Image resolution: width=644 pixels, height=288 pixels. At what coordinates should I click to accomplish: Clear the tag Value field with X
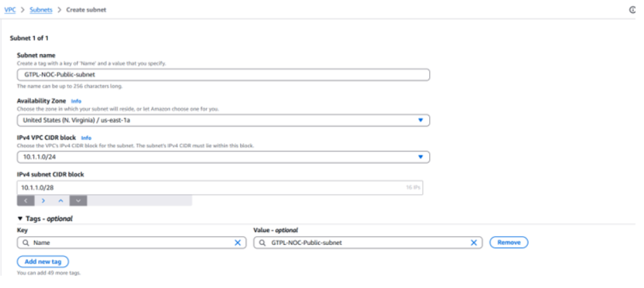click(x=474, y=242)
